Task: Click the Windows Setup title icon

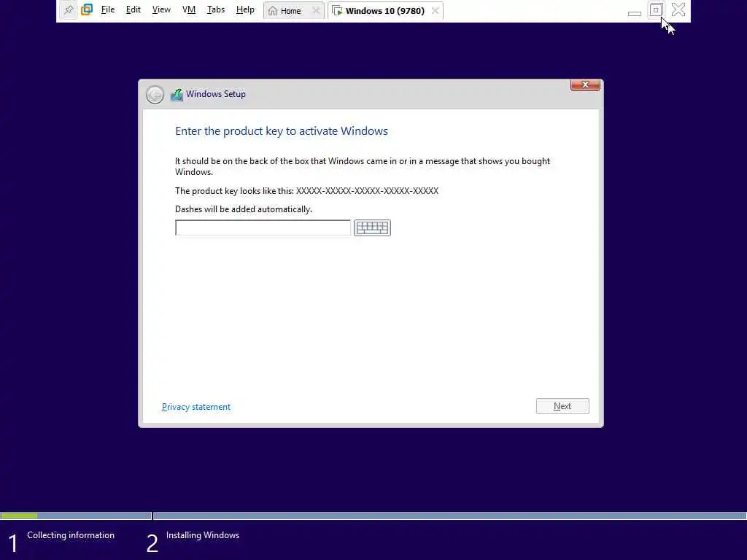Action: (177, 94)
